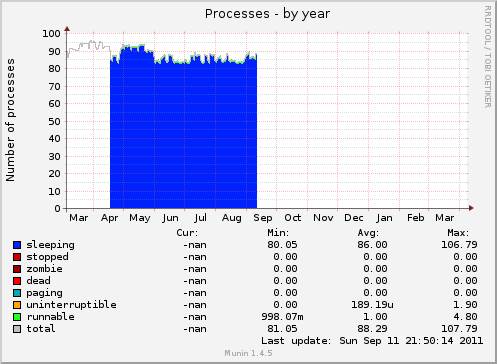The width and height of the screenshot is (497, 364).
Task: Click runnable maximum value 4.80
Action: [x=465, y=317]
